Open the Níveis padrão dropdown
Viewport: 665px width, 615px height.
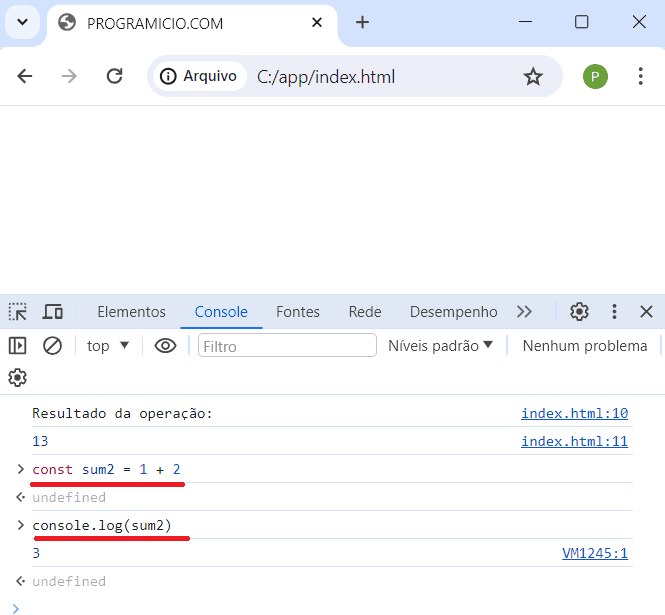pos(440,346)
